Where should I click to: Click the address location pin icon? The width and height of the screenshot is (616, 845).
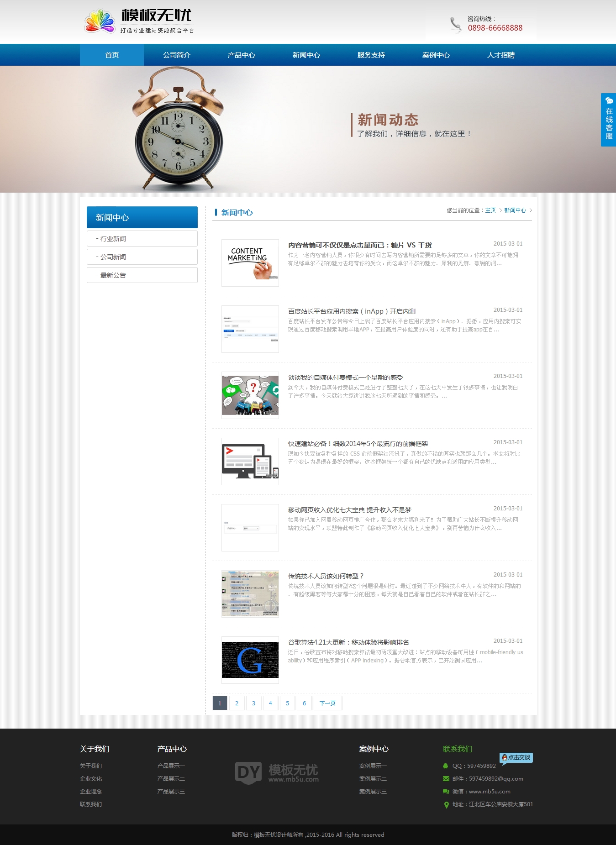coord(446,805)
